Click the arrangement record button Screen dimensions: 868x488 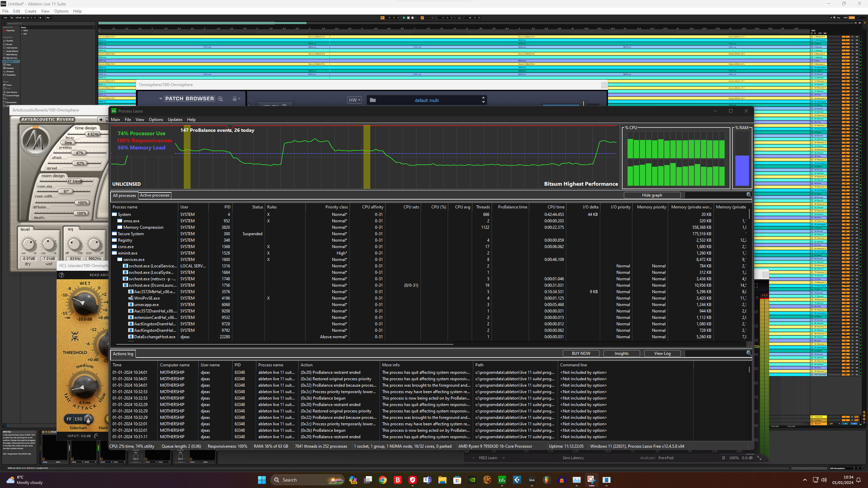413,18
